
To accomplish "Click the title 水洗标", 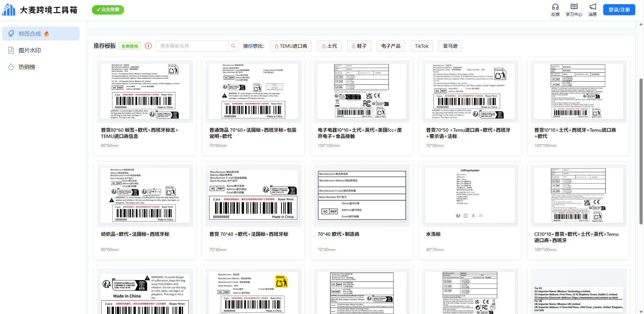I will (433, 234).
